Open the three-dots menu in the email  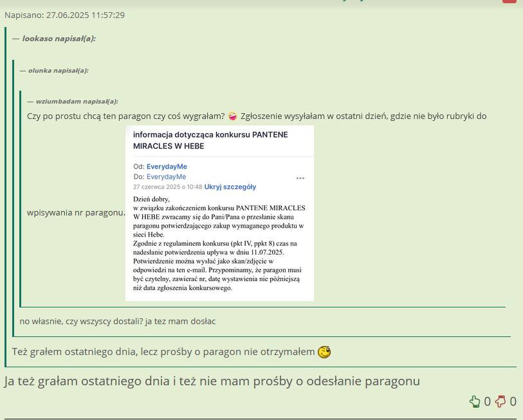coord(300,178)
